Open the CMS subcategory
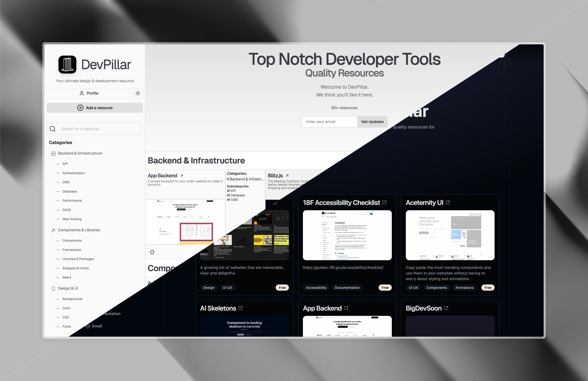The height and width of the screenshot is (381, 588). 66,182
